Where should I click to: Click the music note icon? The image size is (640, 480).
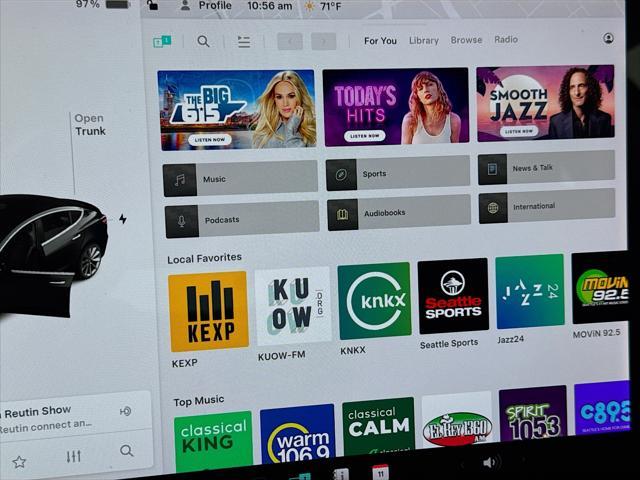point(180,180)
